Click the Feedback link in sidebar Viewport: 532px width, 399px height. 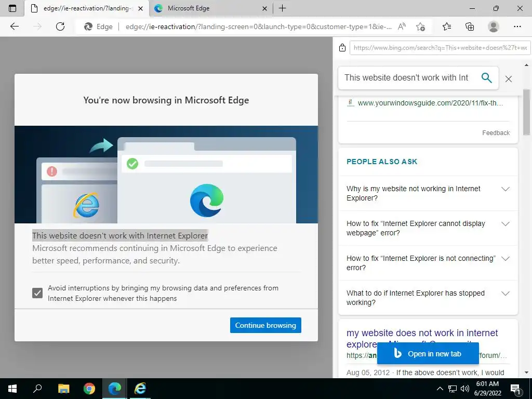496,132
